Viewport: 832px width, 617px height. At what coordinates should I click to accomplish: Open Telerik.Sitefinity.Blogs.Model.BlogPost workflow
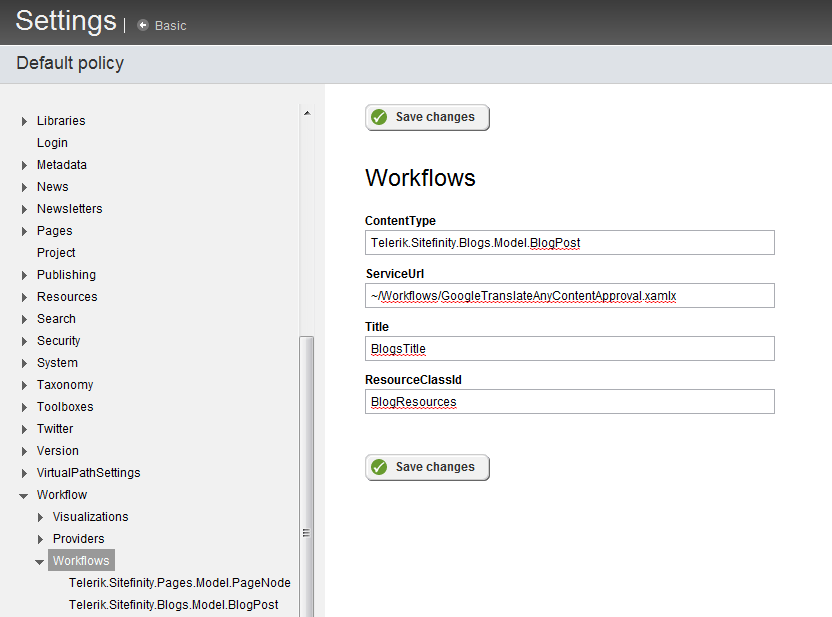[173, 605]
